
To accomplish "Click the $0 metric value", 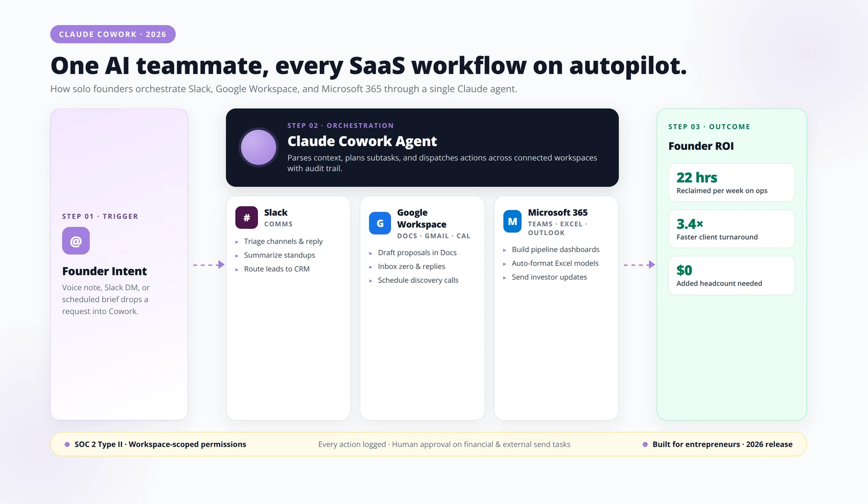I will tap(684, 270).
